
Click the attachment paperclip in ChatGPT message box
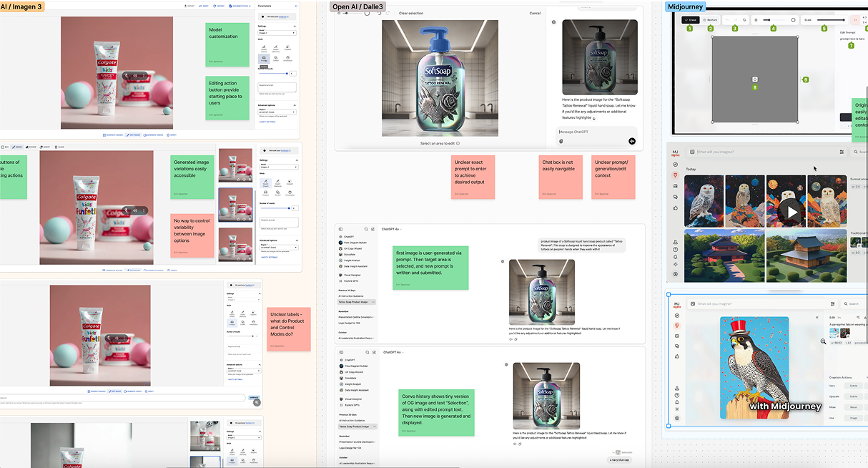[x=561, y=141]
